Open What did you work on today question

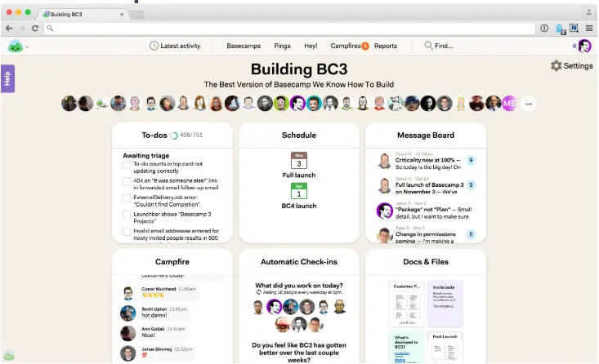(x=299, y=286)
